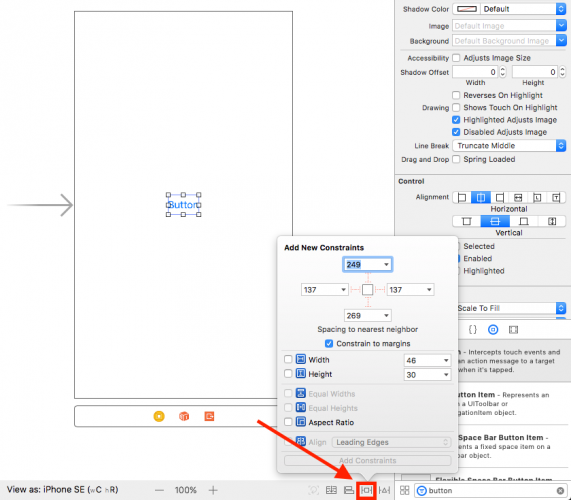
Task: Select the First Responder cube icon
Action: pyautogui.click(x=184, y=416)
